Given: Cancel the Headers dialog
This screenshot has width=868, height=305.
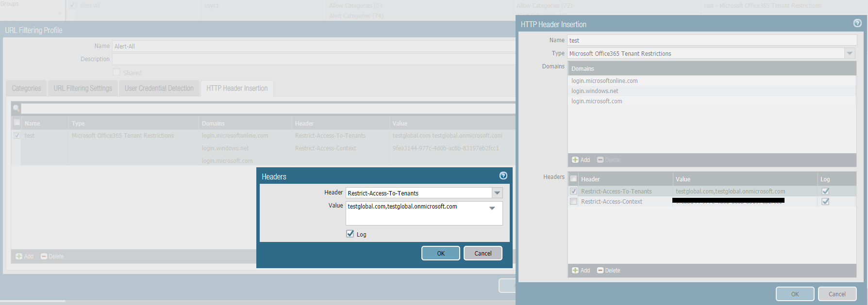Looking at the screenshot, I should point(483,253).
